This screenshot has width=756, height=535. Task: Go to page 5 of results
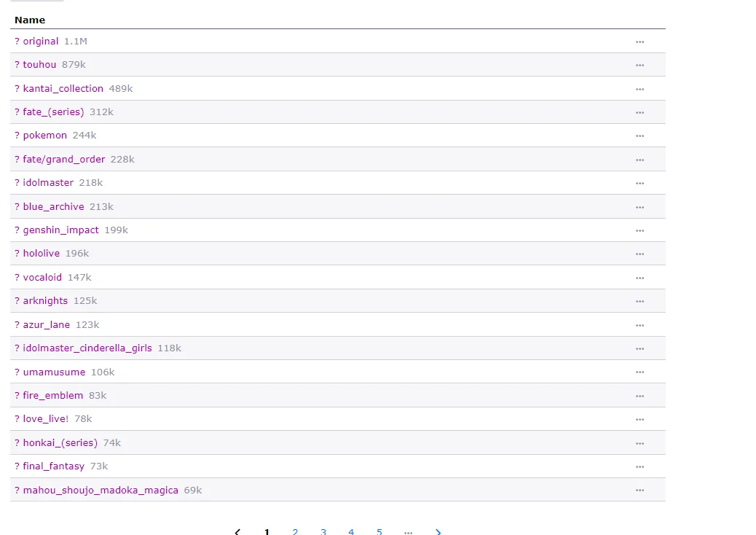(379, 531)
